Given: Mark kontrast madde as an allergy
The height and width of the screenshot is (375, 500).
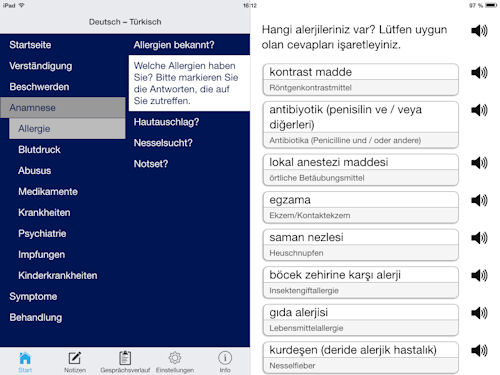Looking at the screenshot, I should (360, 80).
